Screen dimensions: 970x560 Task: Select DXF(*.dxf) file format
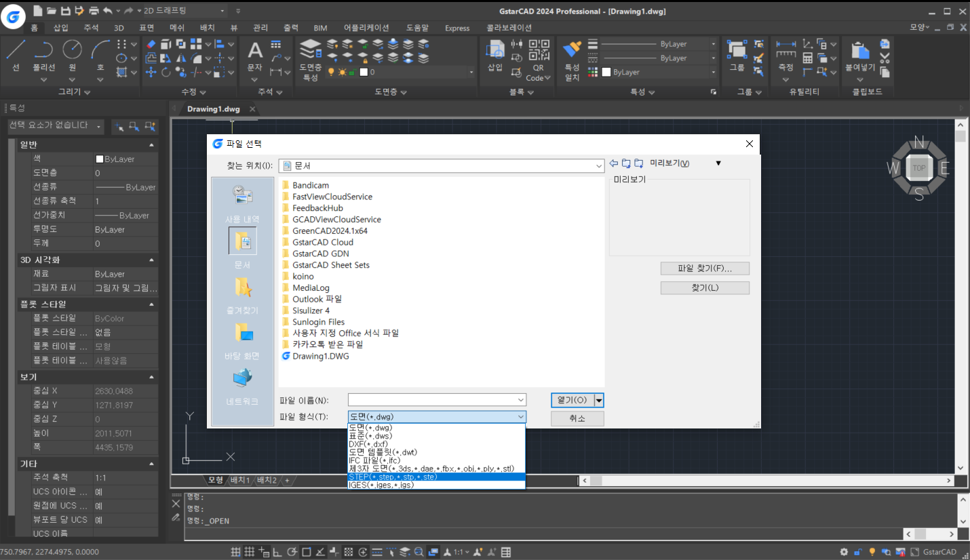click(x=437, y=444)
